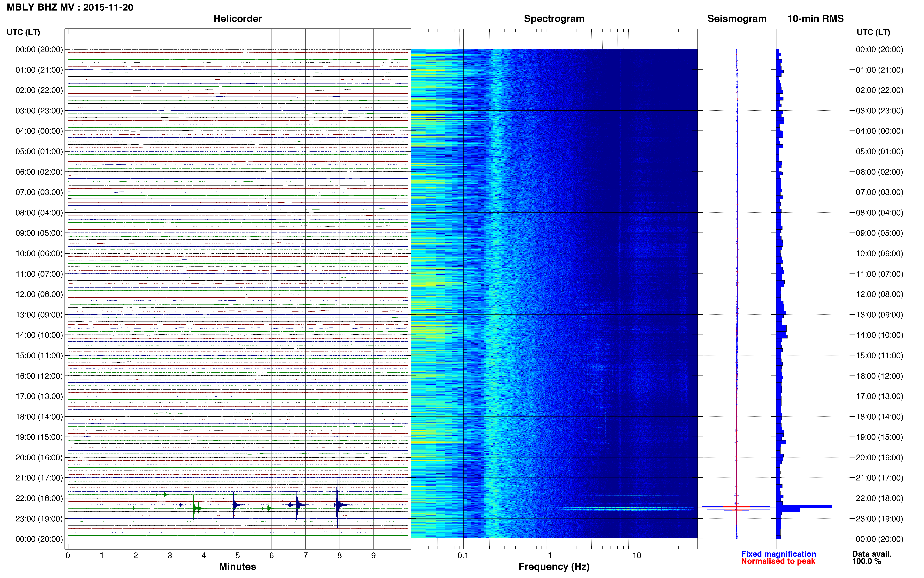This screenshot has width=924, height=578.
Task: Click the left '07:00 (03:00)' time label
Action: click(39, 192)
